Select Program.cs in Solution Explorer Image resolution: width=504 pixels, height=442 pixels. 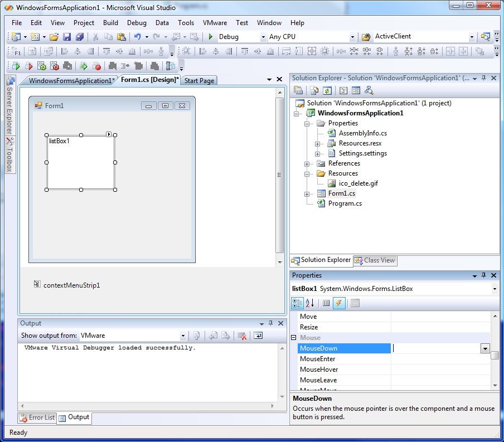pyautogui.click(x=345, y=203)
